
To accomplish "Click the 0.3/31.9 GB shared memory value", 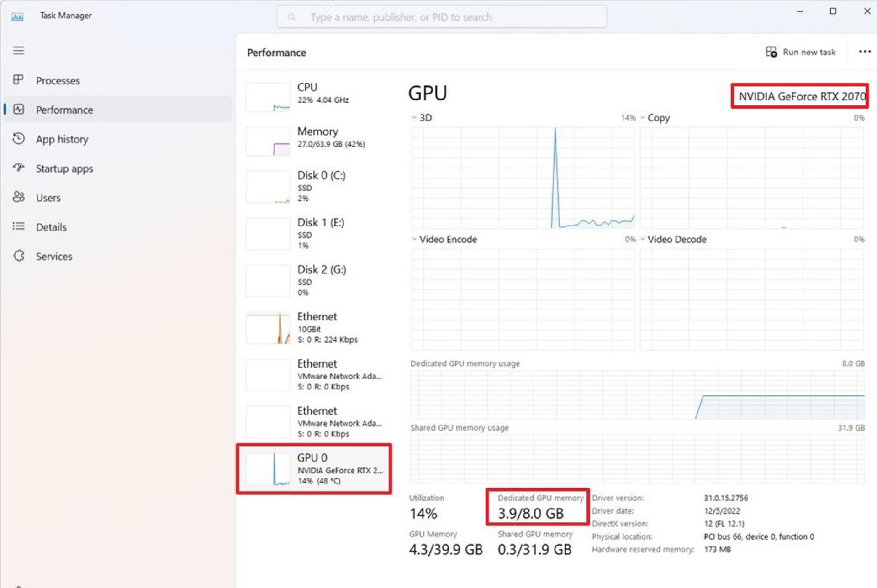I will [x=534, y=549].
